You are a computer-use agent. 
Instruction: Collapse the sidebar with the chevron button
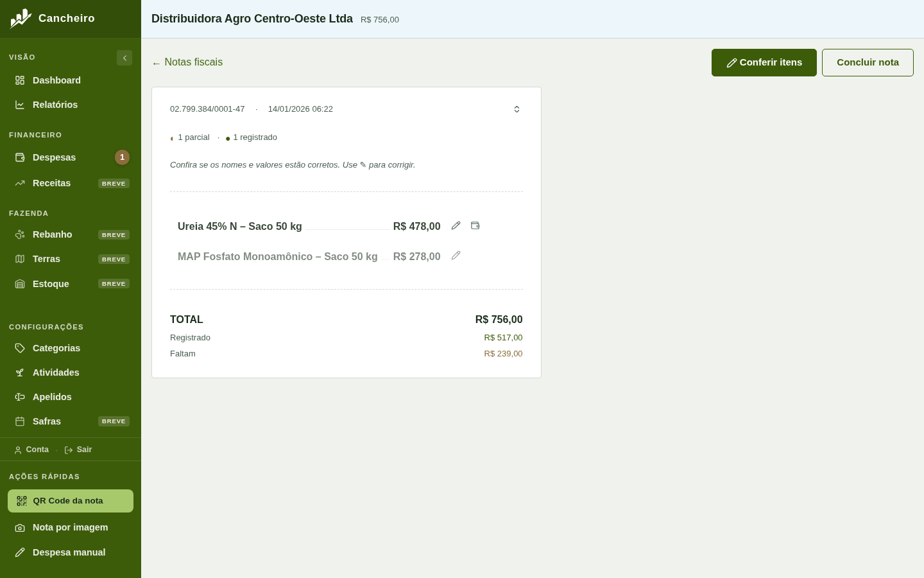(x=124, y=58)
